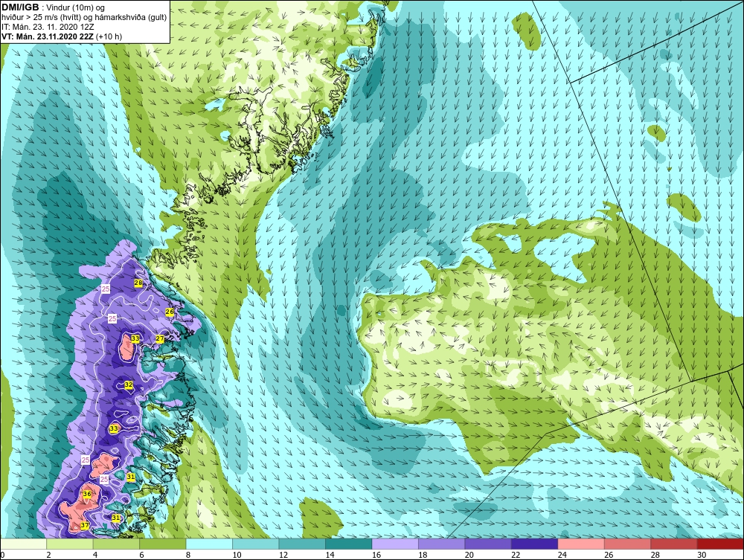Click the 8–10 m/s pale cyan legend swatch
The width and height of the screenshot is (744, 560).
pyautogui.click(x=209, y=544)
